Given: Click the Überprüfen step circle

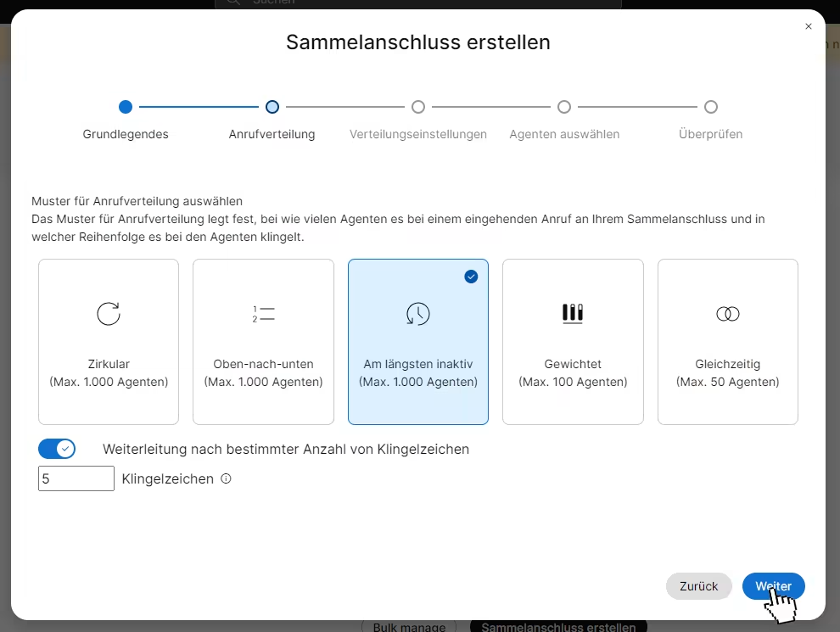Looking at the screenshot, I should tap(711, 107).
